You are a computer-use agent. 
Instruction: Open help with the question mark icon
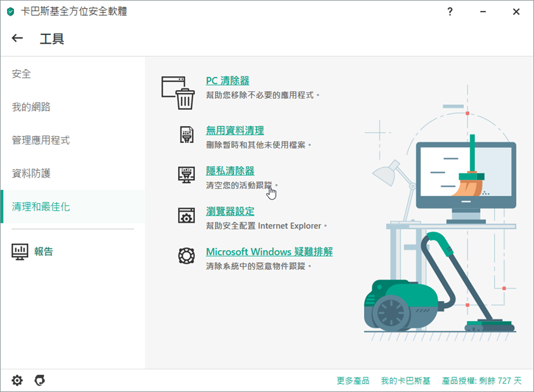[x=450, y=12]
